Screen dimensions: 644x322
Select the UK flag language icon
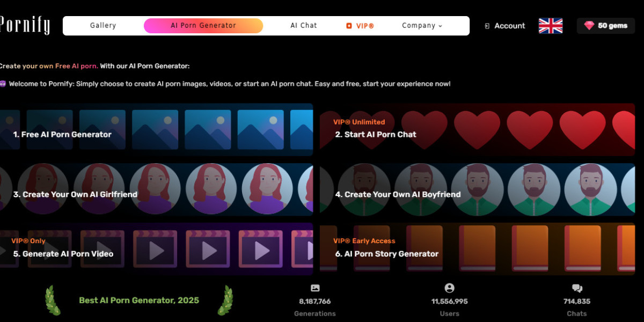pyautogui.click(x=551, y=25)
